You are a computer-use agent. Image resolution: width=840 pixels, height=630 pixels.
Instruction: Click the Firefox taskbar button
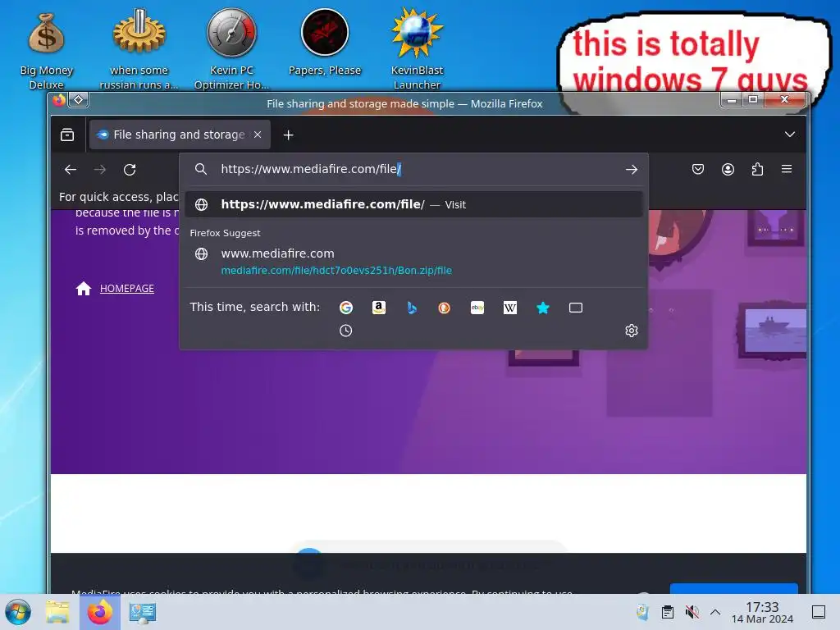99,612
